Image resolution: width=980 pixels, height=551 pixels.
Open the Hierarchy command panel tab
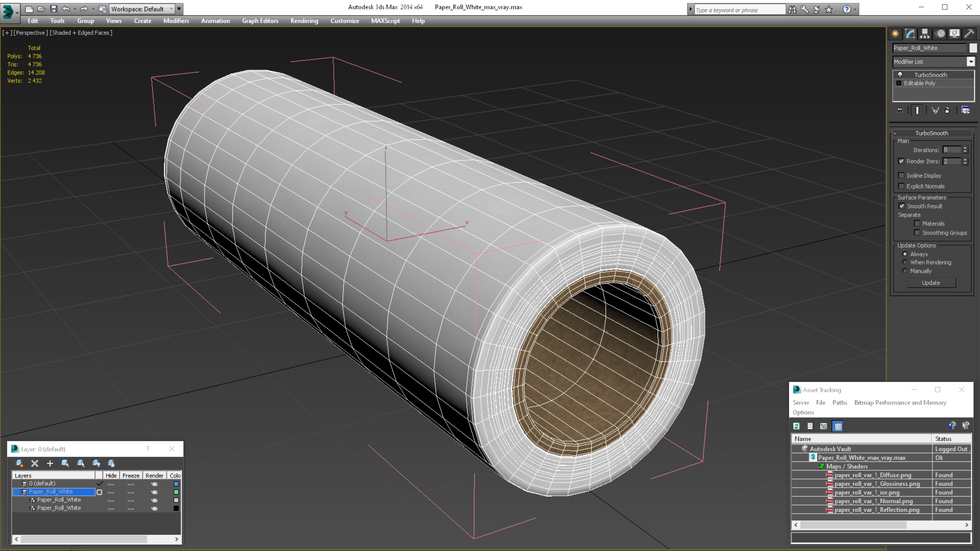(925, 34)
